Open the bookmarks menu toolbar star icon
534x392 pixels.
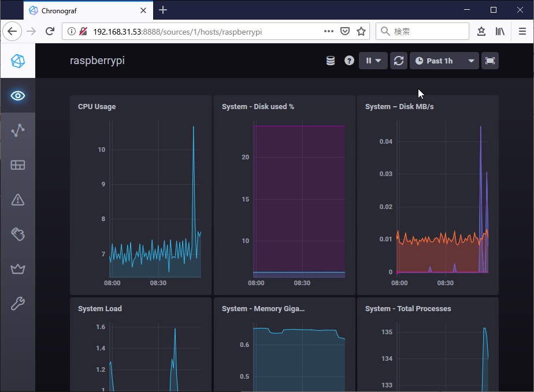coord(481,31)
